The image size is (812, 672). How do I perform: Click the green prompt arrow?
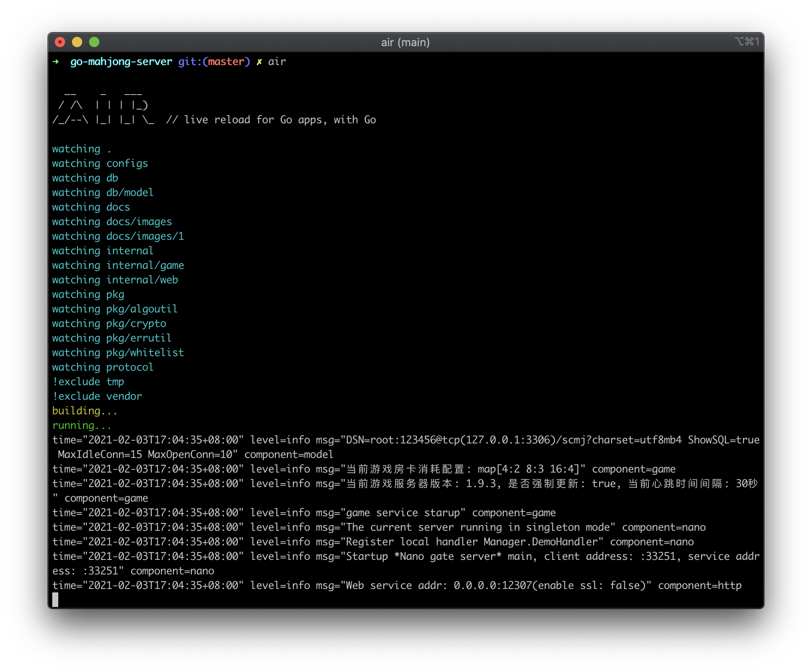[x=56, y=62]
